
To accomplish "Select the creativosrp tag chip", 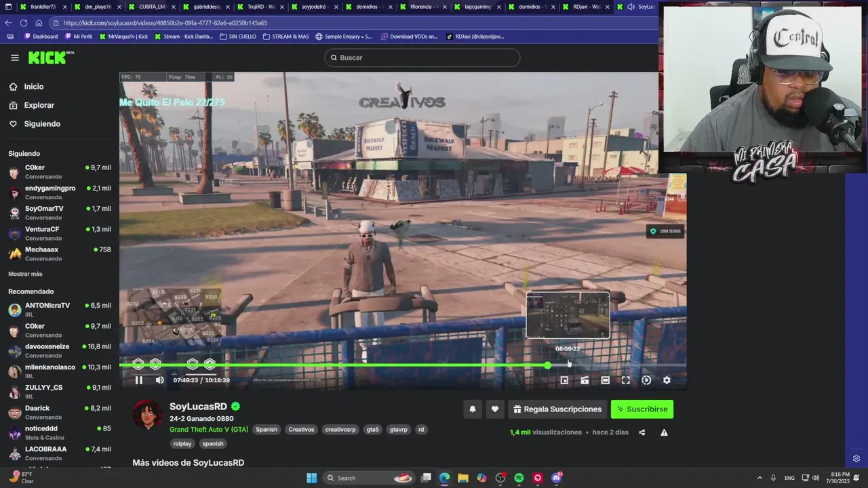I will (340, 430).
